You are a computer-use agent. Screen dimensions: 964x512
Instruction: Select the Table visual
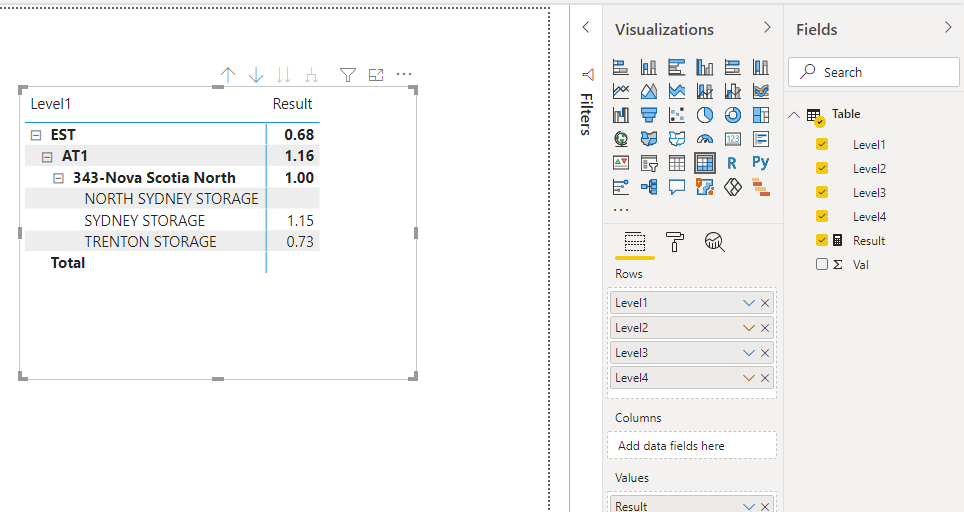pyautogui.click(x=677, y=163)
